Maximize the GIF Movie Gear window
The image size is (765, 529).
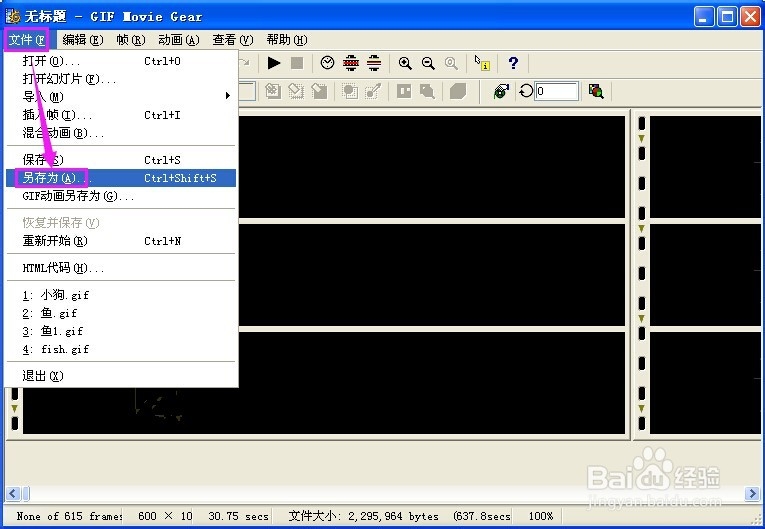point(727,17)
